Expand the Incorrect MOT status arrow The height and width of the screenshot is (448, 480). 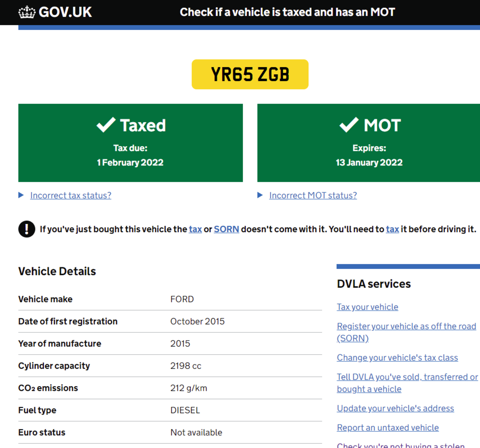260,195
